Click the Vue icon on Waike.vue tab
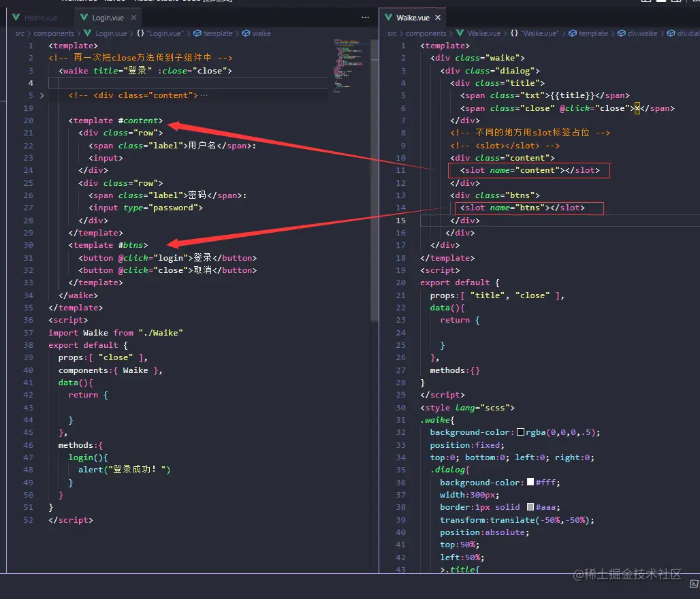 (x=388, y=18)
